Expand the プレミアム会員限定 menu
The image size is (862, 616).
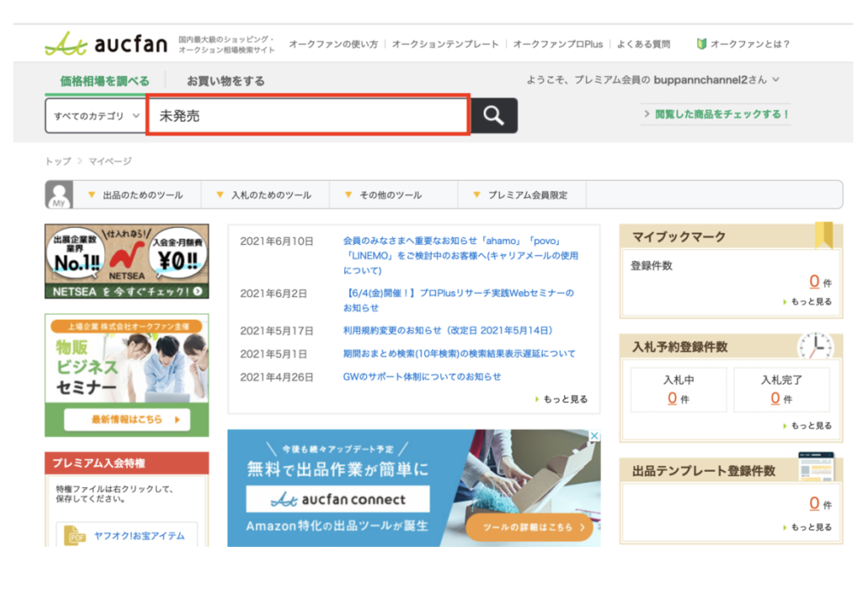[520, 195]
